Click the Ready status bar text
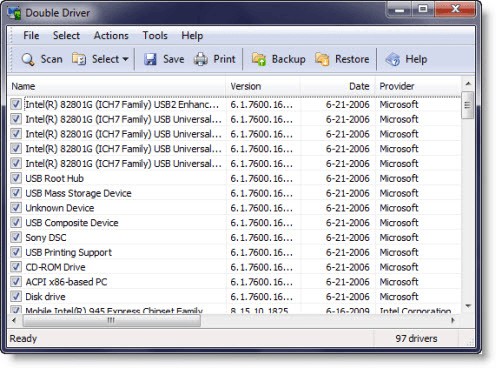Screen dimensions: 496x368 click(23, 339)
